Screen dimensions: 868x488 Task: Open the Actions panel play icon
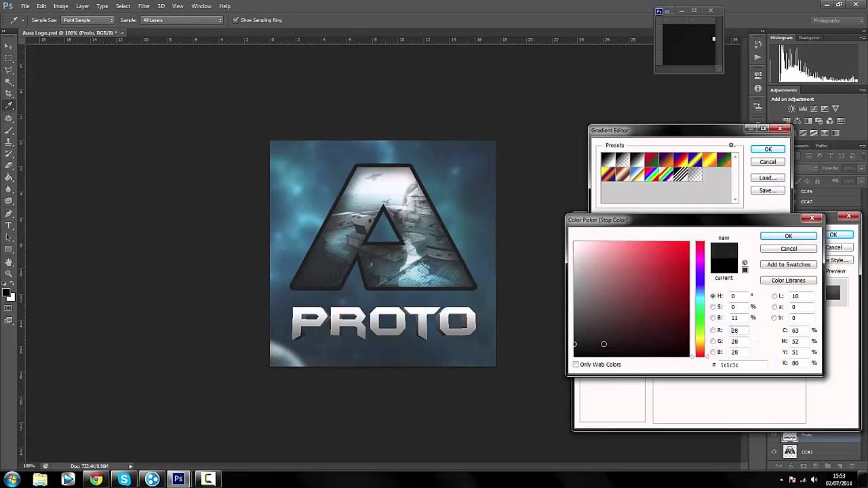click(x=757, y=58)
